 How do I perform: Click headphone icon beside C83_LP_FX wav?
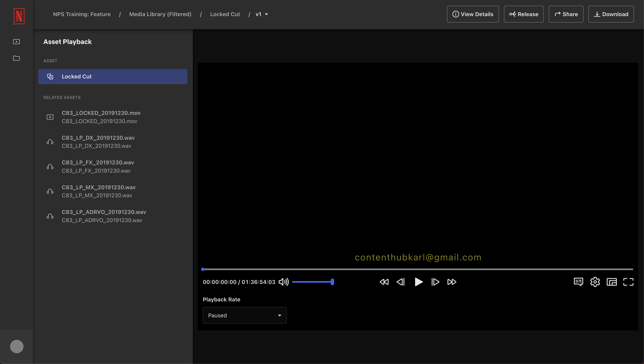[x=50, y=167]
